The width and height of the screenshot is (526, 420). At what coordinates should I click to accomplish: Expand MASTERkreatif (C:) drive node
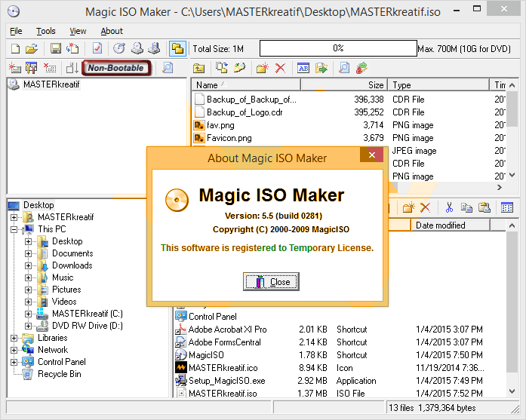point(28,314)
